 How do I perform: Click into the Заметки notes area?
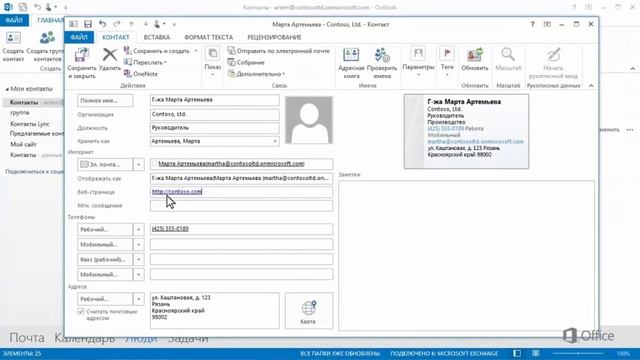click(466, 255)
